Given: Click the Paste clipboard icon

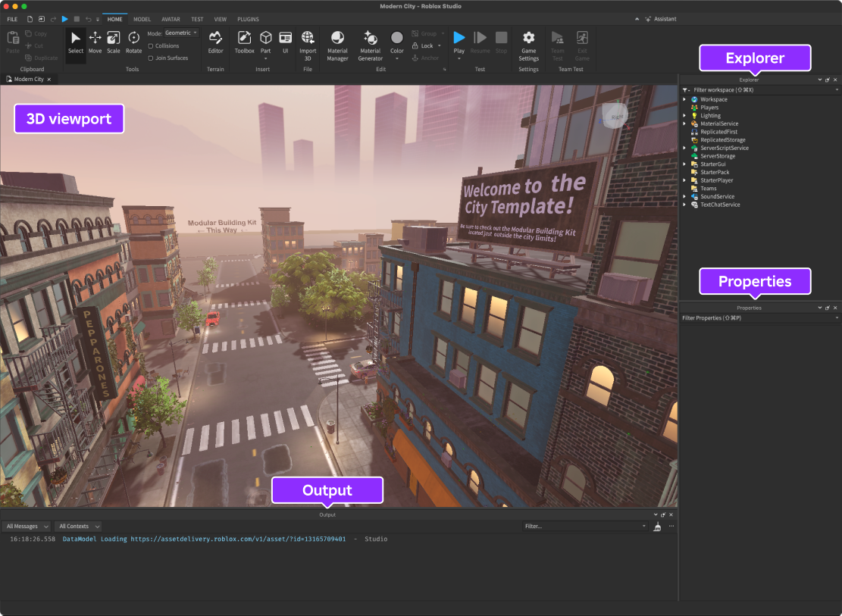Looking at the screenshot, I should pos(13,38).
